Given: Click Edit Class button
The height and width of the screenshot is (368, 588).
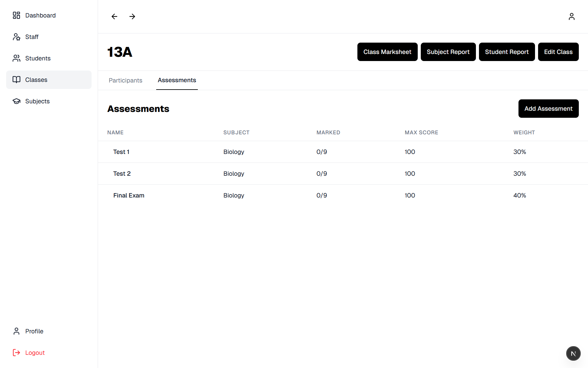Looking at the screenshot, I should 558,52.
